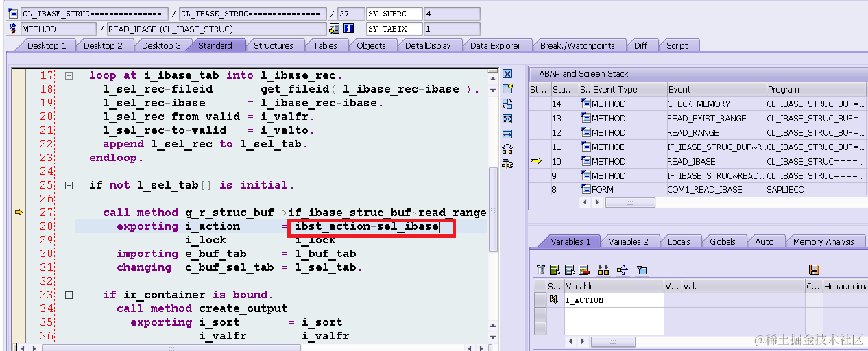The height and width of the screenshot is (351, 868).
Task: Click the SAPLIBCO program cell
Action: [x=817, y=190]
